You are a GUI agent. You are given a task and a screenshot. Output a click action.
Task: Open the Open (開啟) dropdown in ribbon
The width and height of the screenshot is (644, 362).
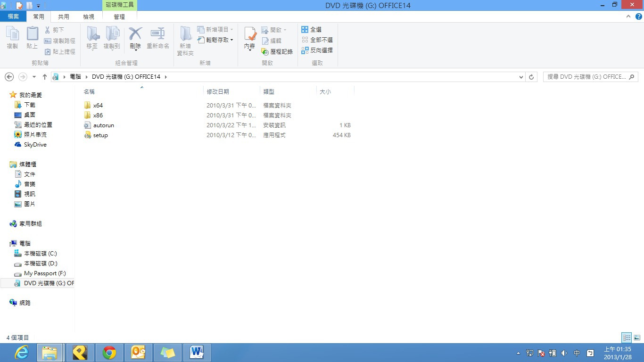(274, 30)
